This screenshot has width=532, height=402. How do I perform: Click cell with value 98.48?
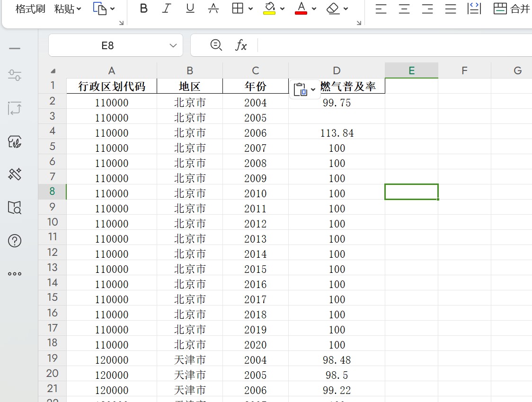337,359
